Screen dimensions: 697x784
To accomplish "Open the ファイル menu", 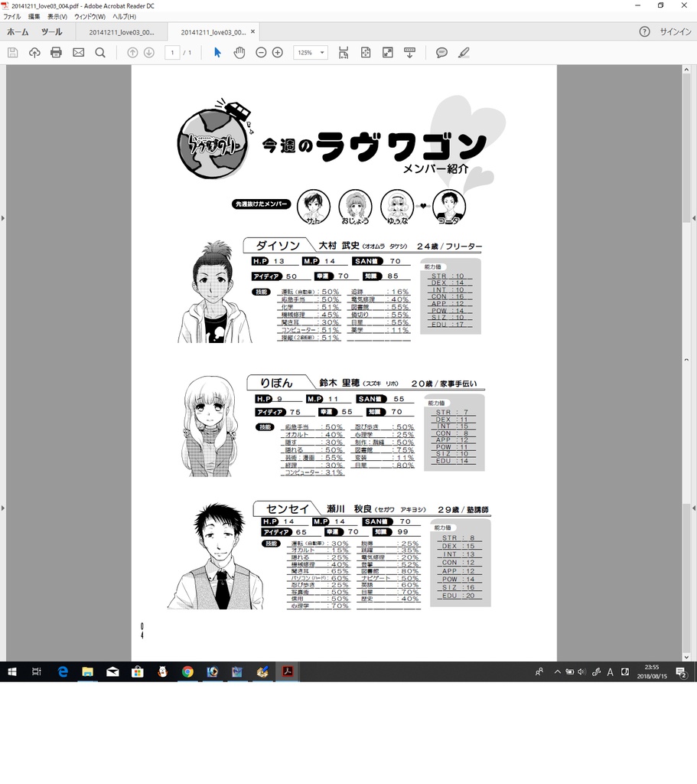I will click(x=12, y=17).
